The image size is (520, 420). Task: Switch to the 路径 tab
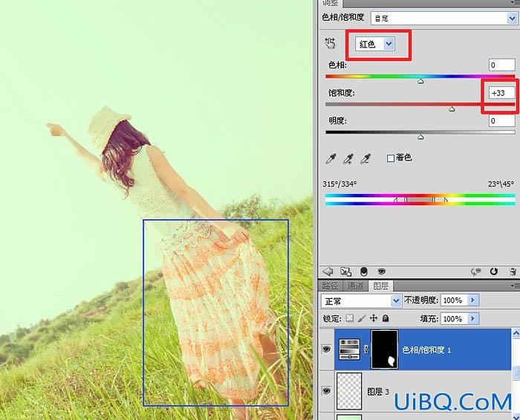[331, 285]
